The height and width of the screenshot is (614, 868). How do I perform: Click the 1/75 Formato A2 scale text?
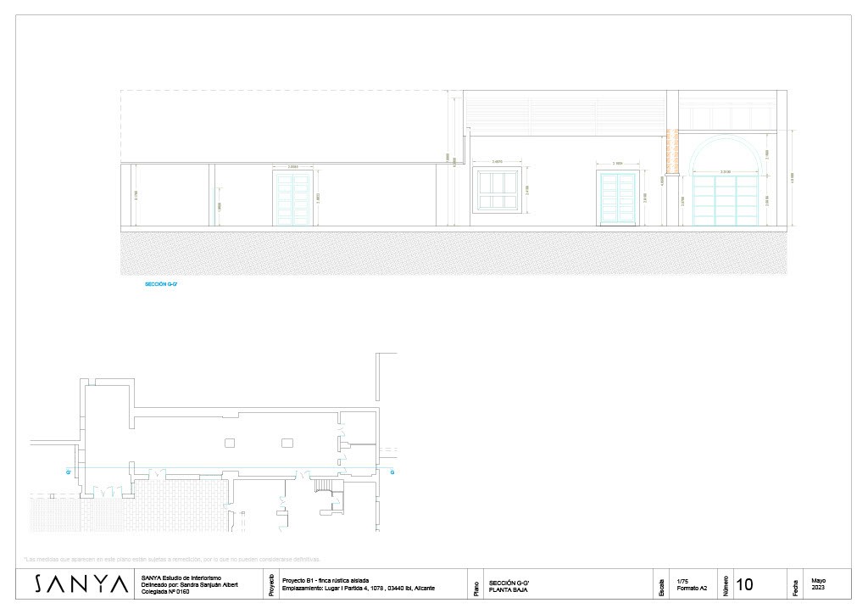coord(692,584)
